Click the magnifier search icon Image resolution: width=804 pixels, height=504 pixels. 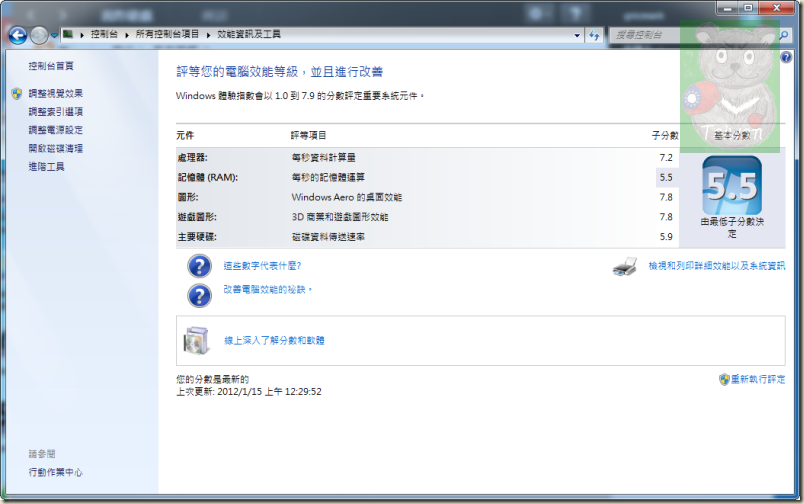click(783, 35)
